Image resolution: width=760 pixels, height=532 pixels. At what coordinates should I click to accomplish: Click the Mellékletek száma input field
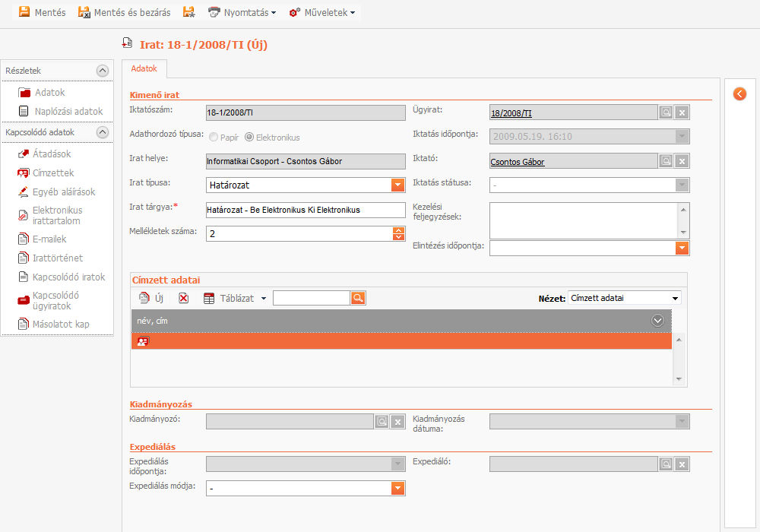[x=299, y=233]
